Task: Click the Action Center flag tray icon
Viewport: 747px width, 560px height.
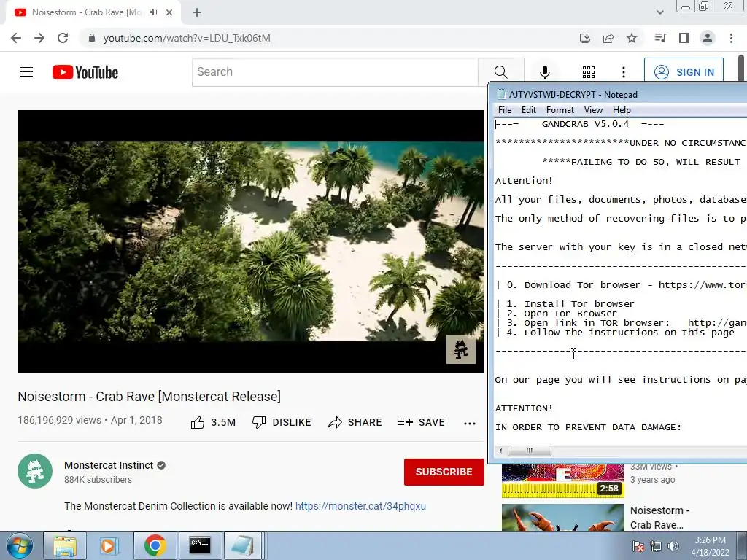Action: click(638, 546)
